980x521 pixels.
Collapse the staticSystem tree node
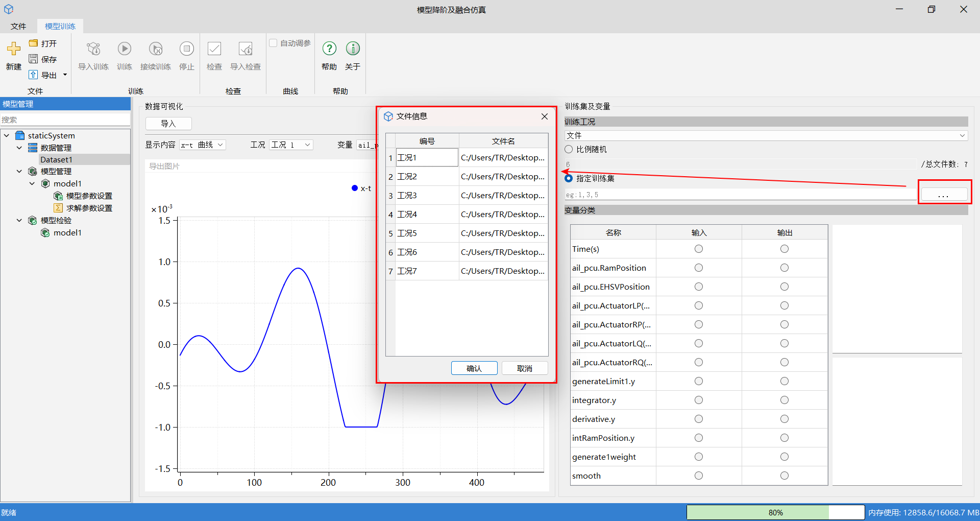coord(7,135)
